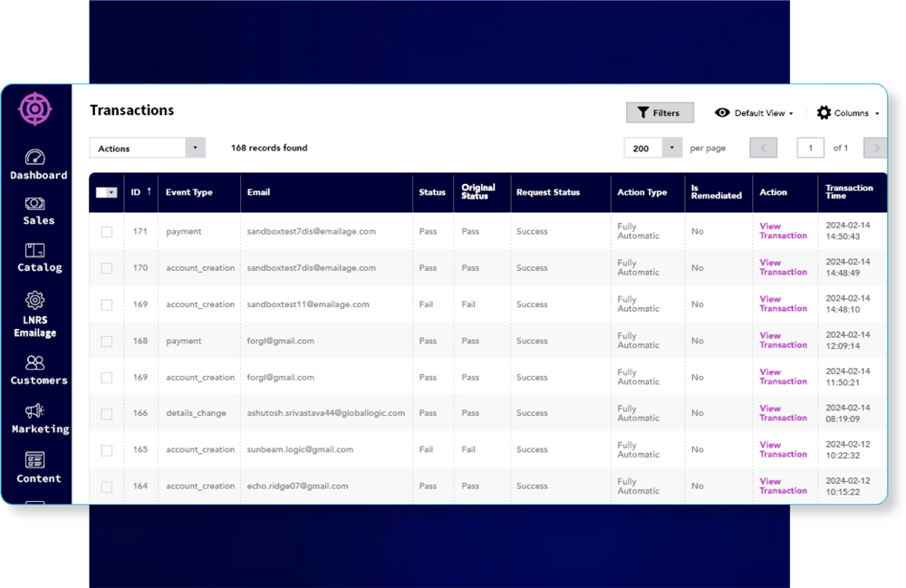Open the Sales menu label
Viewport: 906px width, 588px height.
pos(39,220)
